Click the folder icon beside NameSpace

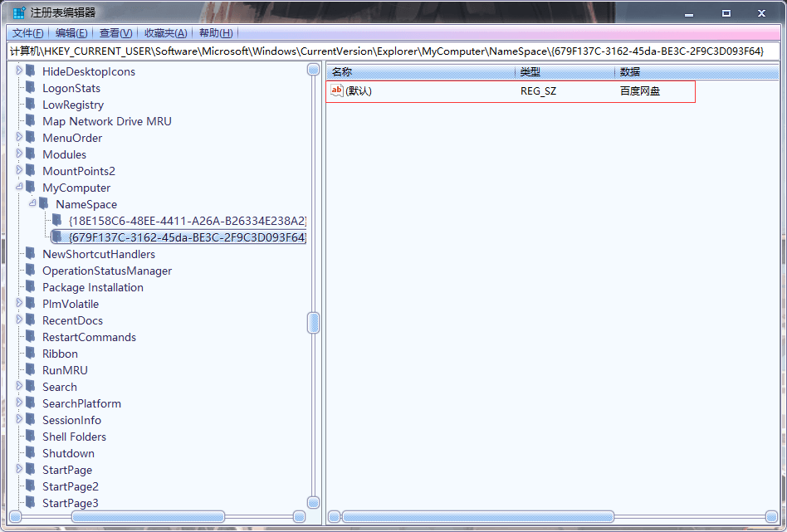(x=44, y=203)
